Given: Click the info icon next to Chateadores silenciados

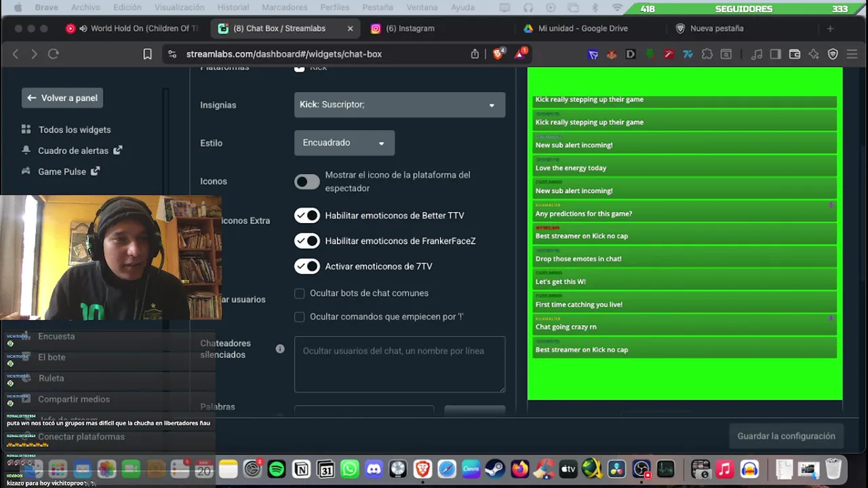Looking at the screenshot, I should click(279, 348).
